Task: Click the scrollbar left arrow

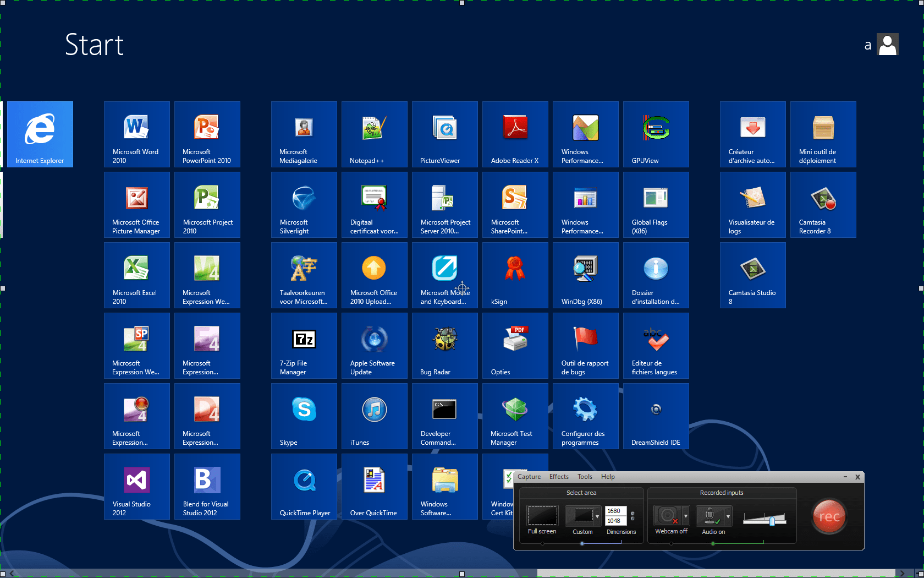Action: (12, 573)
